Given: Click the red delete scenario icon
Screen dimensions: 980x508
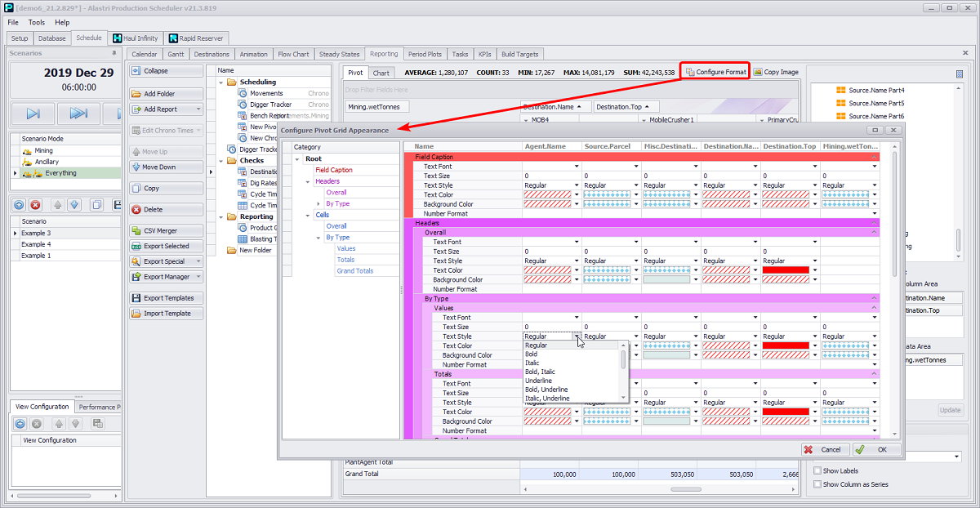Looking at the screenshot, I should tap(35, 205).
